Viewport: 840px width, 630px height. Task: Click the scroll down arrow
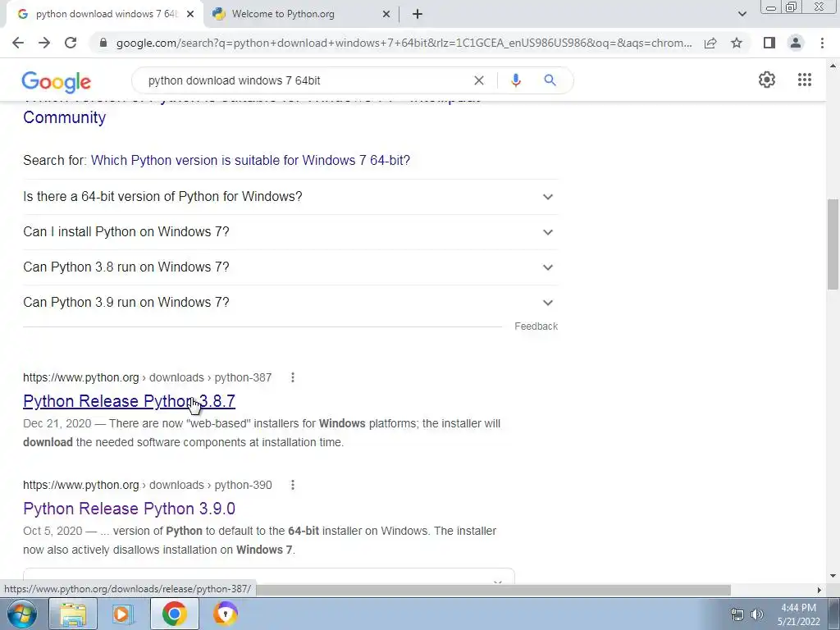pos(833,576)
